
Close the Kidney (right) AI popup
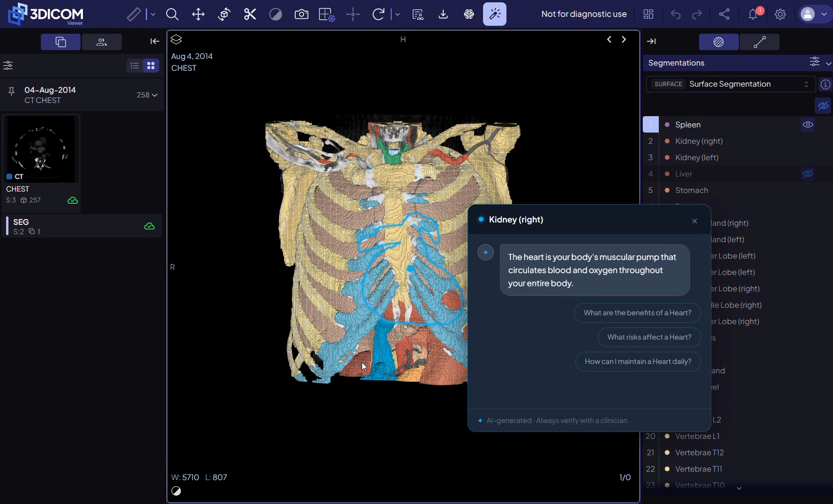coord(695,221)
